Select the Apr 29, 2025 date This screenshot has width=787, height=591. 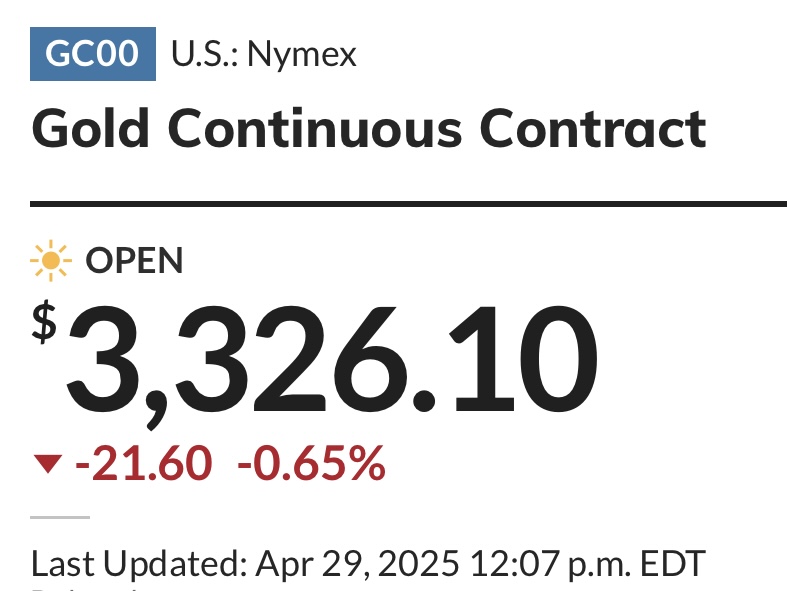357,564
